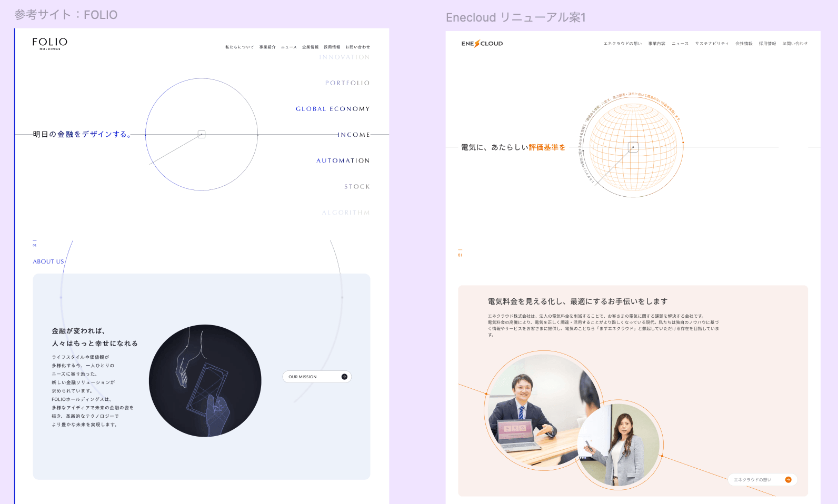The width and height of the screenshot is (838, 504).
Task: Click the small square at FOLIO circle center
Action: 202,135
